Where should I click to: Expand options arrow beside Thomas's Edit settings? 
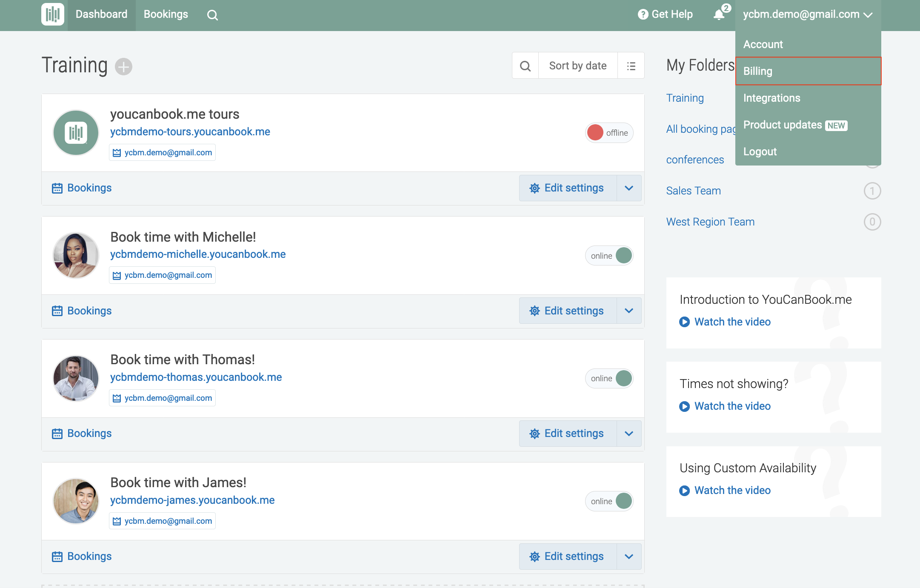coord(629,434)
